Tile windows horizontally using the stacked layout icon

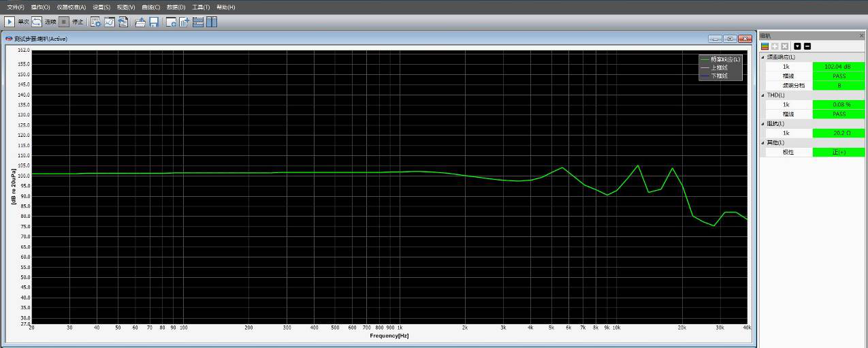tap(198, 22)
